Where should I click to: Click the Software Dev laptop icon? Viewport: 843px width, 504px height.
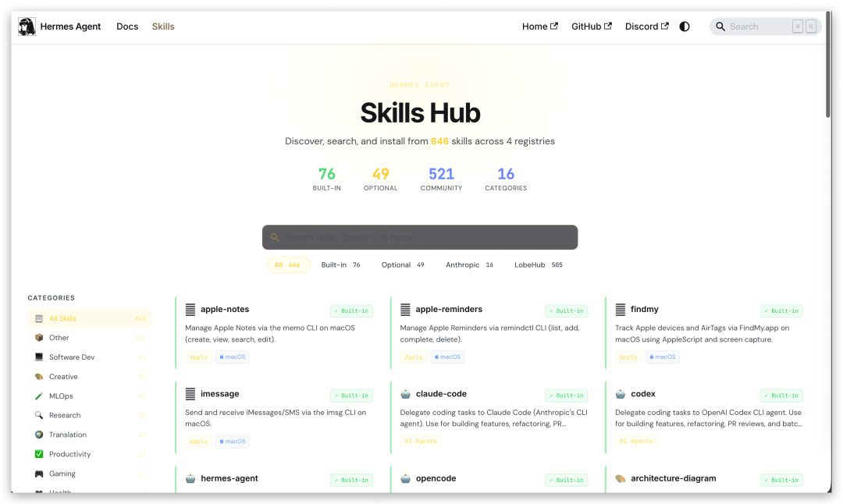(39, 357)
